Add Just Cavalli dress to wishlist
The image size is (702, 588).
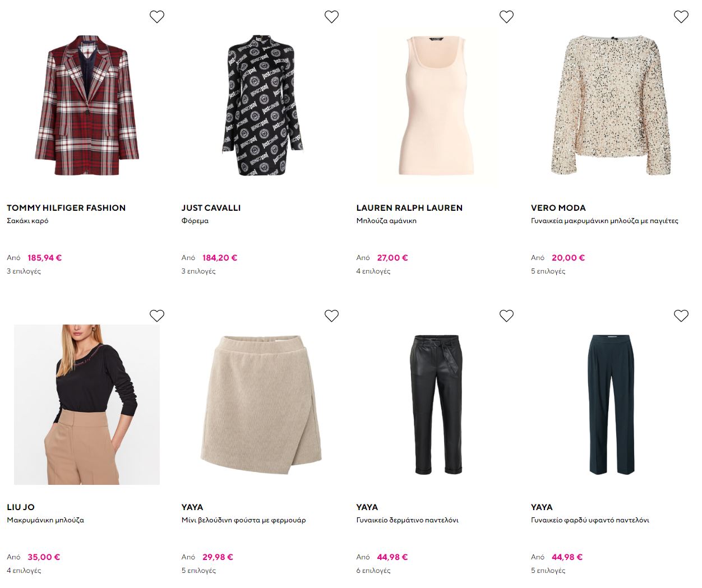click(x=331, y=17)
